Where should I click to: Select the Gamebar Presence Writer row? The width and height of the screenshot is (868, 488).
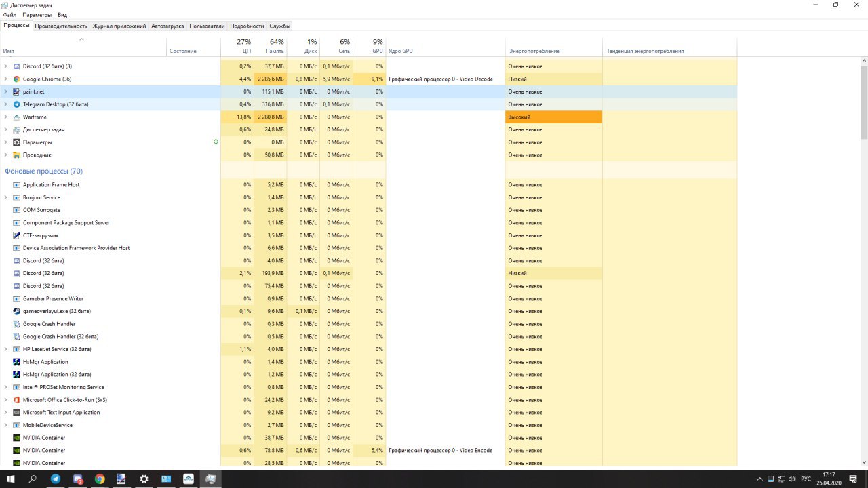coord(368,298)
